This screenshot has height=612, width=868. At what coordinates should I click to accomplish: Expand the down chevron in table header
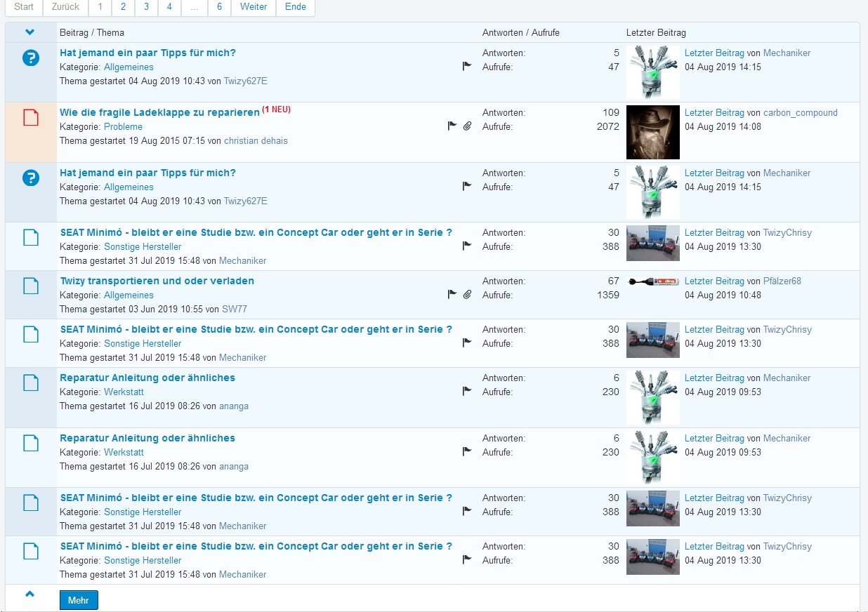[x=30, y=32]
